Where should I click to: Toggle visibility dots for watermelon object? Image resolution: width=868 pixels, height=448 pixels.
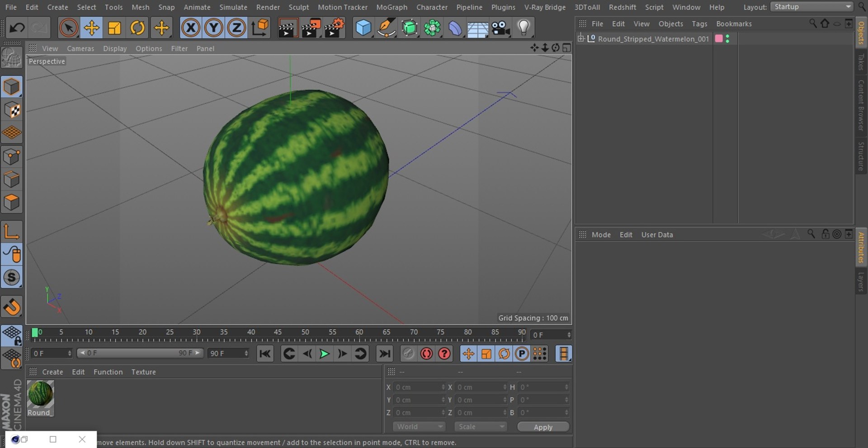(727, 39)
